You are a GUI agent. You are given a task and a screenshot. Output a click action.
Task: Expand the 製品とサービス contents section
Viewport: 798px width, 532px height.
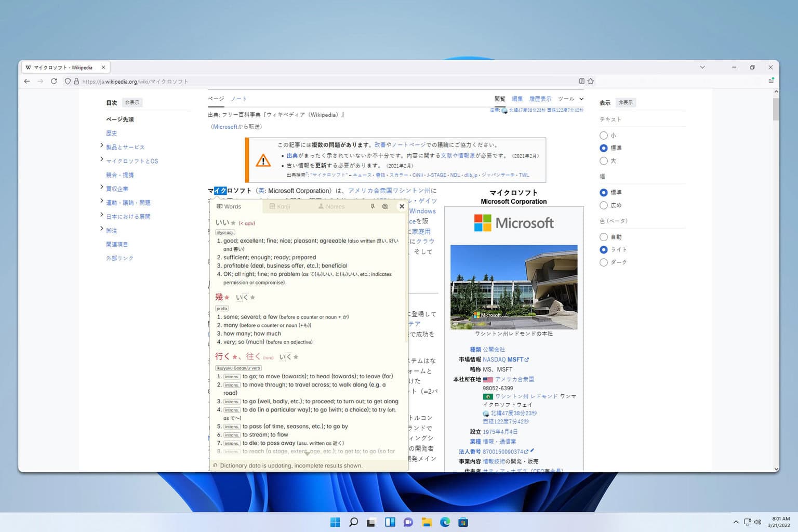[x=101, y=145]
